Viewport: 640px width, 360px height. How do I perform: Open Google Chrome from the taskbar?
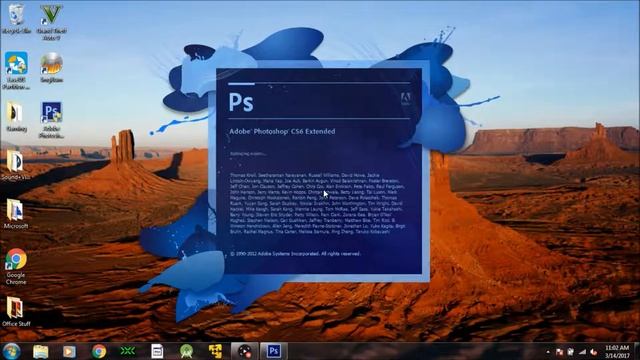click(99, 351)
